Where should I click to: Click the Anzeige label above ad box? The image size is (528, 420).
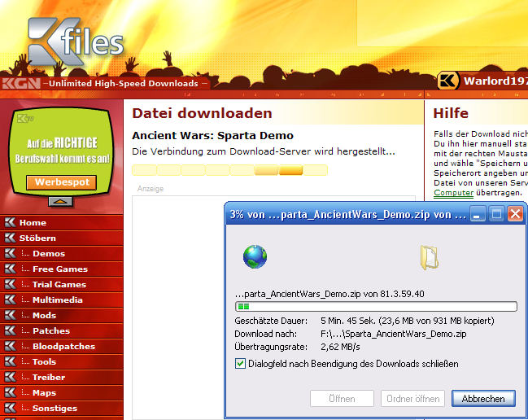pyautogui.click(x=151, y=189)
